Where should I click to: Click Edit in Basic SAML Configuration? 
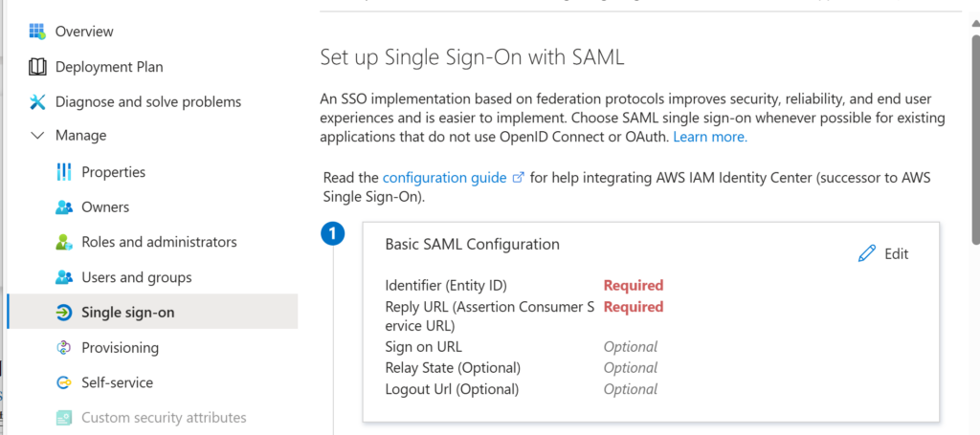point(883,253)
